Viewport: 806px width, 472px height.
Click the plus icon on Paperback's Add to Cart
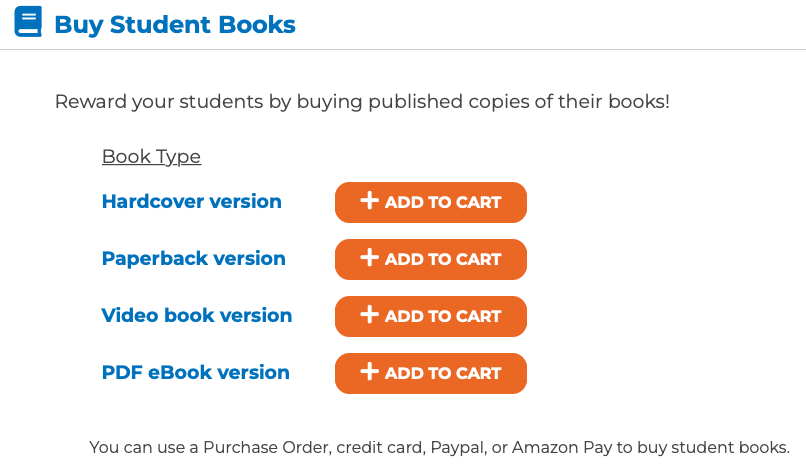(x=370, y=257)
